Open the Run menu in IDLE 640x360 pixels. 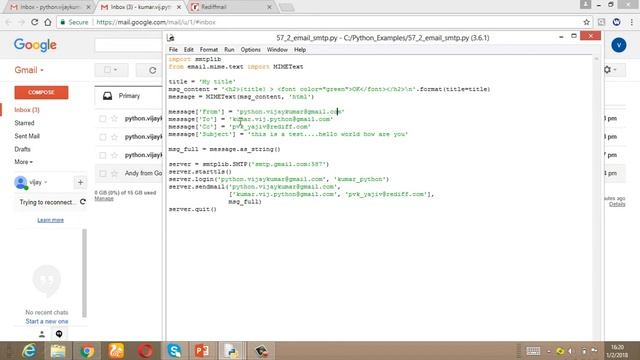[229, 49]
